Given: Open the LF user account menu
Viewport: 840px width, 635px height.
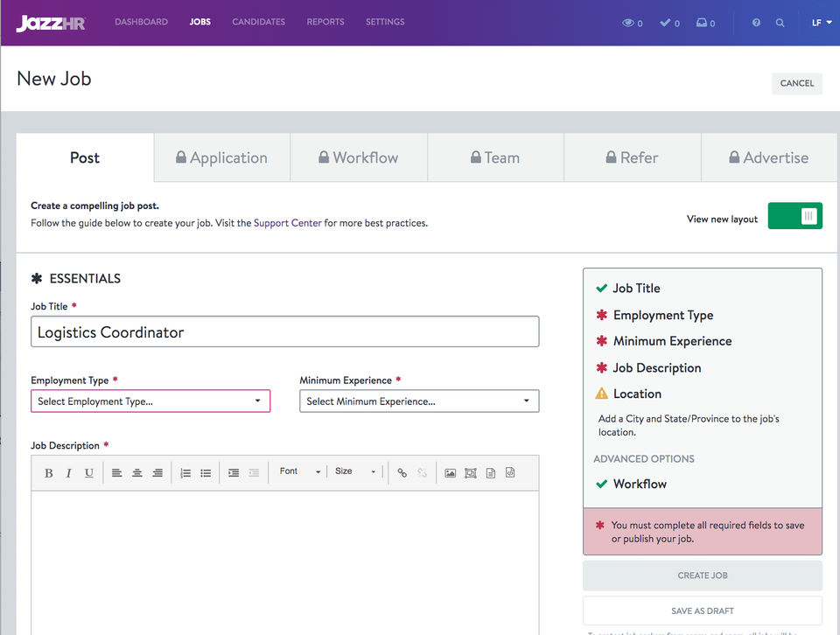Looking at the screenshot, I should click(x=821, y=23).
